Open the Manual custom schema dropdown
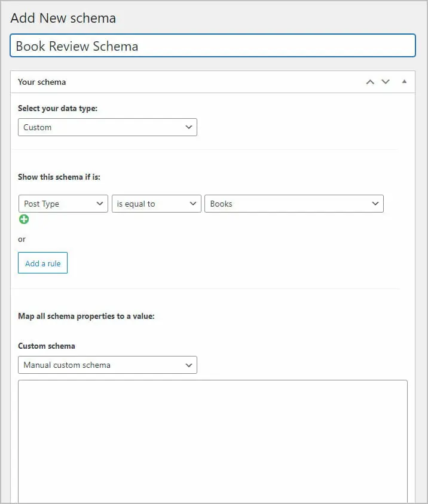 (108, 365)
